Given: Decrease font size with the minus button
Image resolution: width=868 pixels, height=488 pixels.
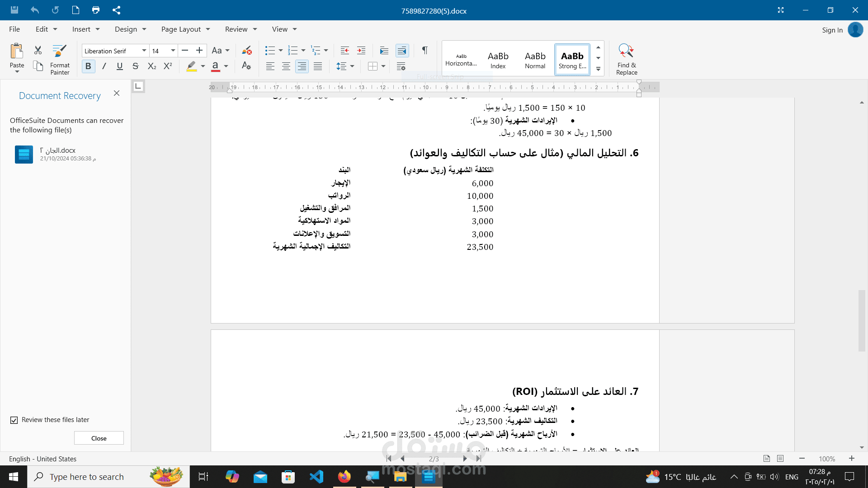Looking at the screenshot, I should 185,50.
